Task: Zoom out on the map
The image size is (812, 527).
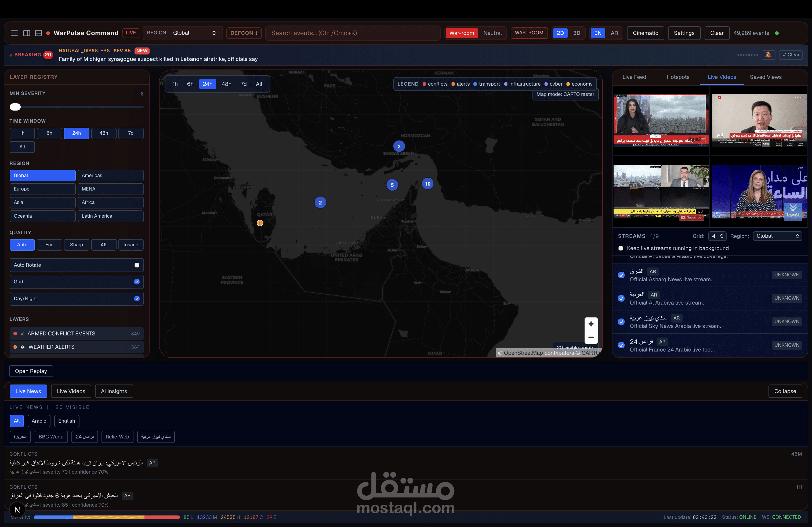Action: [591, 338]
